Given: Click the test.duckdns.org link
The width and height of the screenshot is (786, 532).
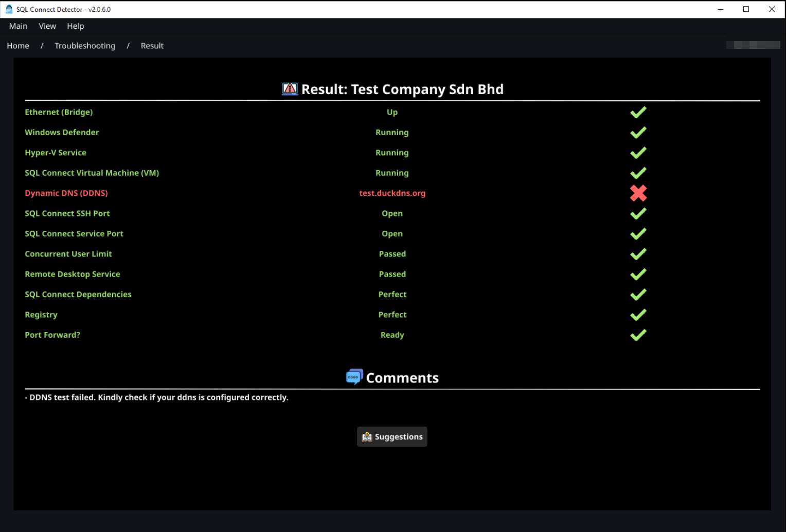Looking at the screenshot, I should point(392,193).
